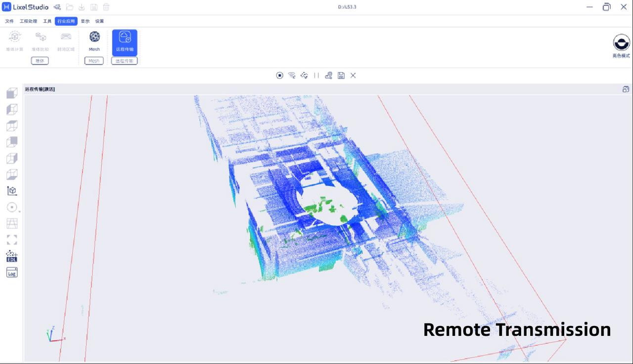Image resolution: width=633 pixels, height=364 pixels.
Task: Toggle the EDL shading icon
Action: pos(12,256)
